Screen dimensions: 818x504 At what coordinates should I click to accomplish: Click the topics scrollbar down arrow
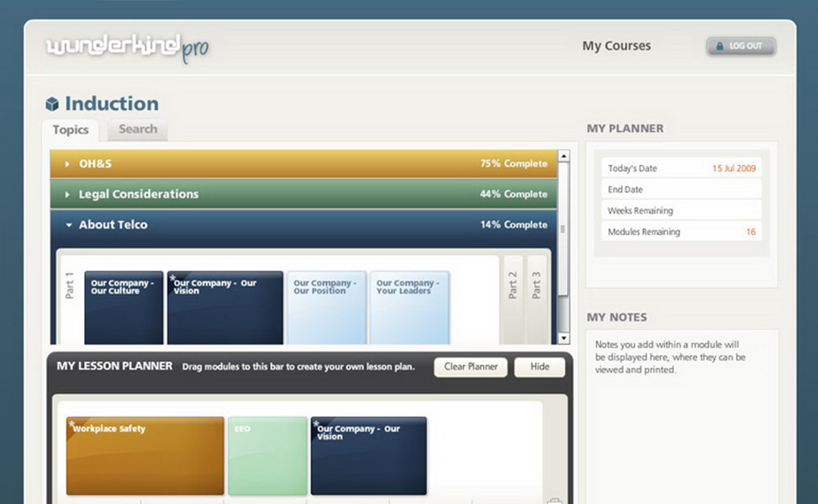(563, 339)
